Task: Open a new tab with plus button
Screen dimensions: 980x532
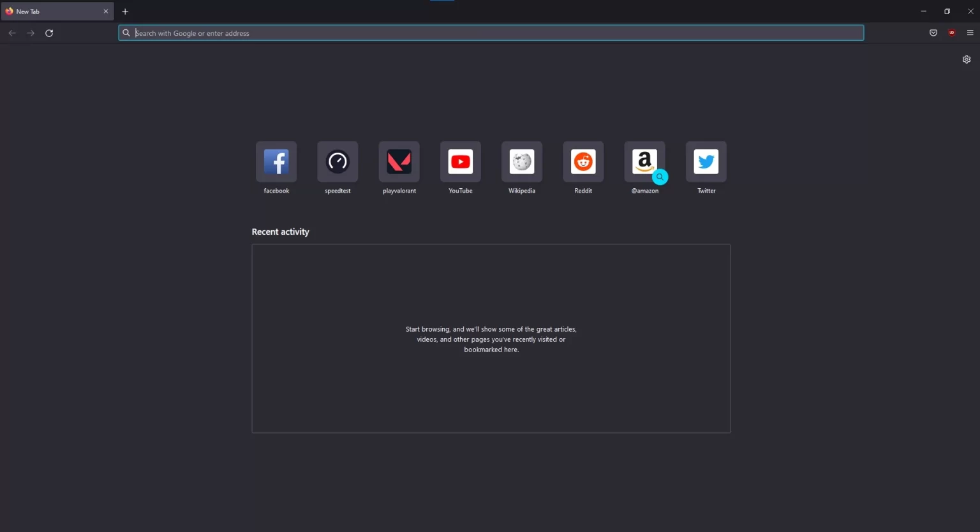Action: tap(125, 11)
